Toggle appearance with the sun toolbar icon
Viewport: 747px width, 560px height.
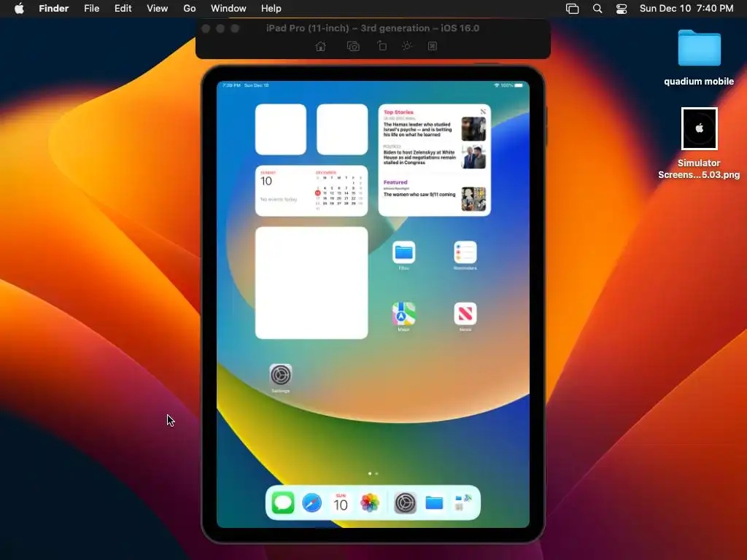tap(407, 46)
